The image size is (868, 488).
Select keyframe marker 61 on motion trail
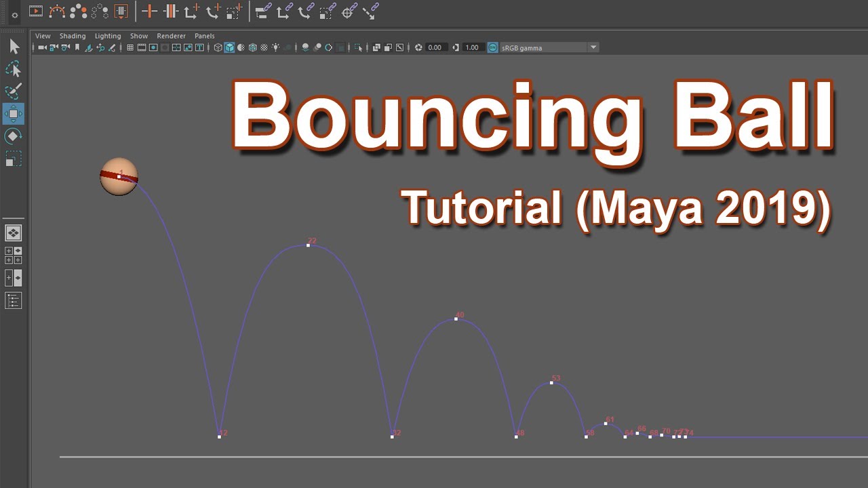click(x=606, y=424)
